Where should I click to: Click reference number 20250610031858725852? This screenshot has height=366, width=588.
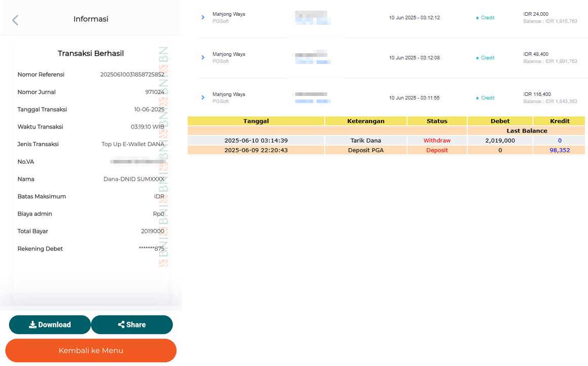[x=132, y=75]
